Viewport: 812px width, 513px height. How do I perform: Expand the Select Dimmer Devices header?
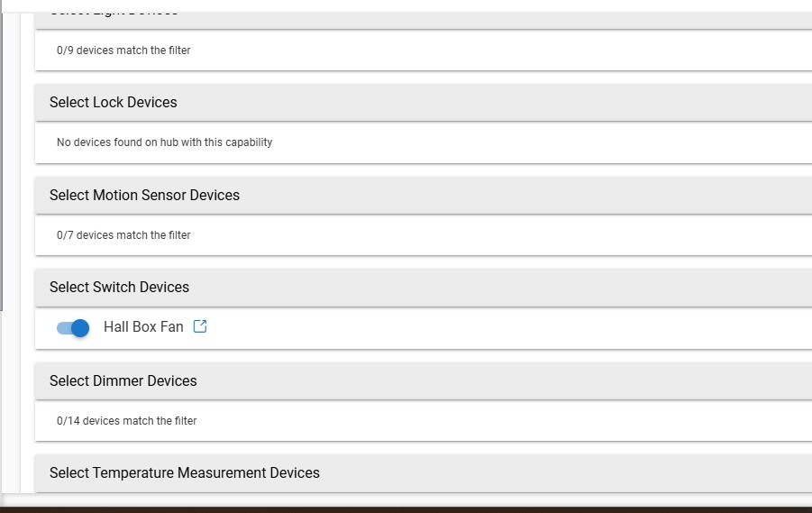tap(424, 380)
